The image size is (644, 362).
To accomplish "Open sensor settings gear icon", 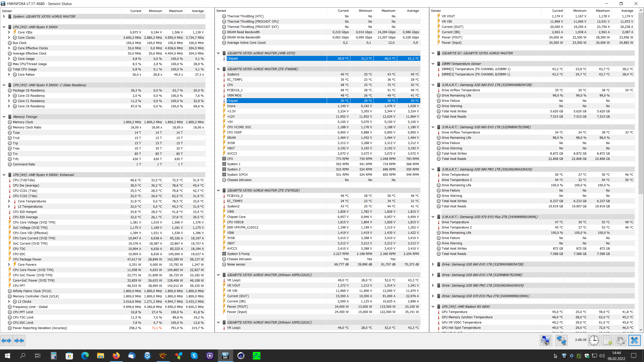I will point(621,341).
